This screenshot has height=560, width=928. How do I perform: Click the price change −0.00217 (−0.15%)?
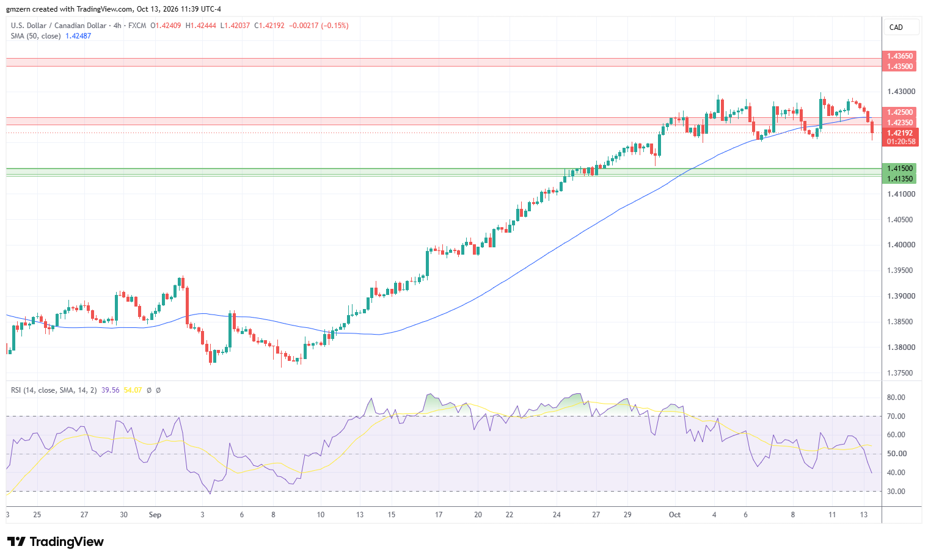pyautogui.click(x=319, y=26)
